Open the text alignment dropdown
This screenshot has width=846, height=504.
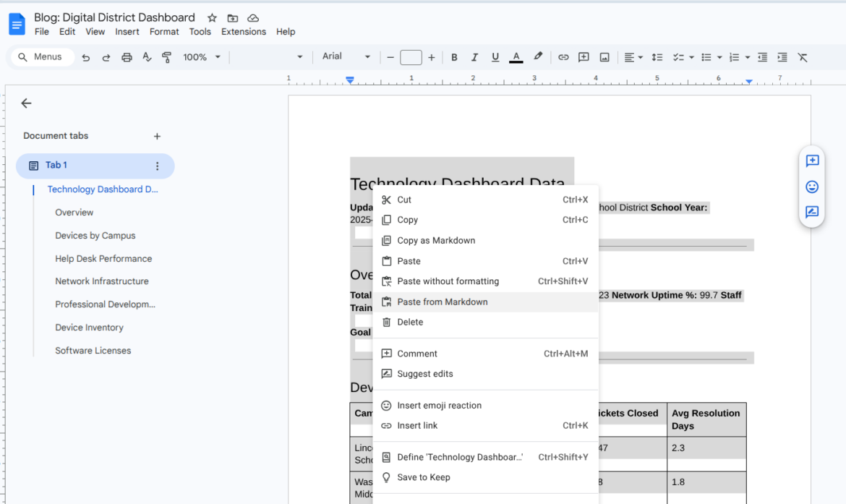(x=633, y=57)
